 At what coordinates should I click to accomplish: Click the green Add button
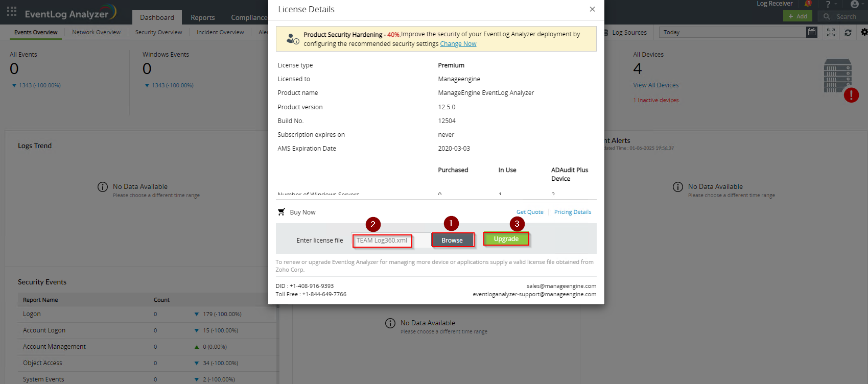point(797,16)
